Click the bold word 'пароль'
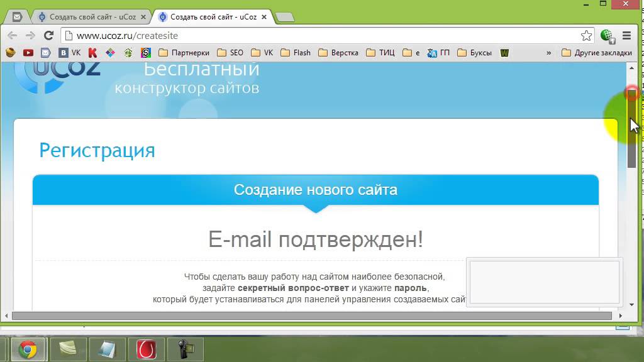The image size is (644, 362). 410,288
